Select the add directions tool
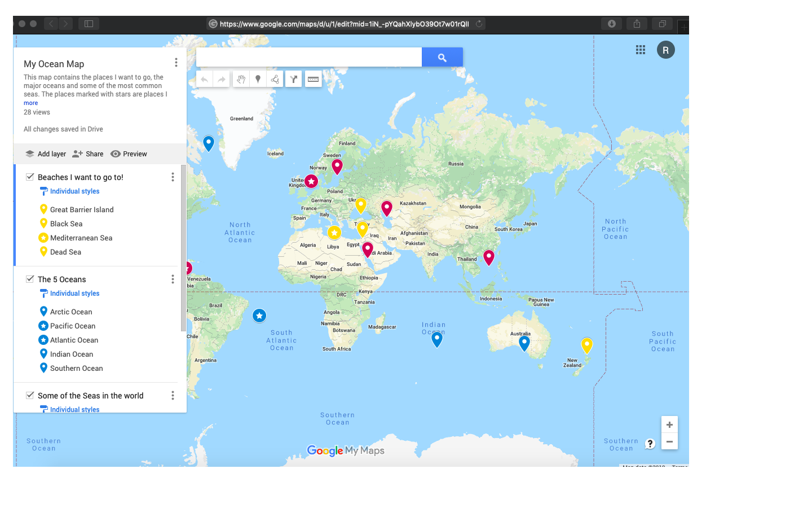812x508 pixels. point(294,79)
